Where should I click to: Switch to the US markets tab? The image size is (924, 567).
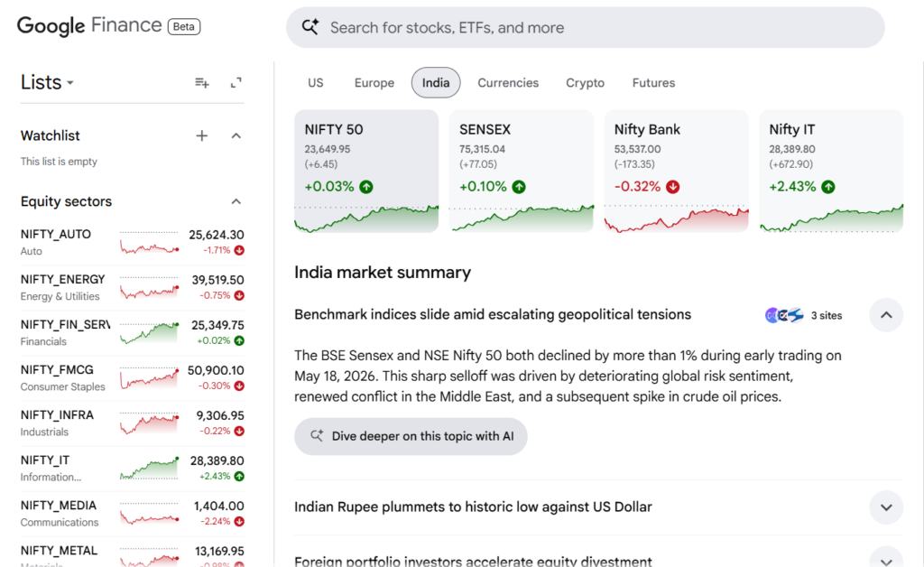pos(315,83)
